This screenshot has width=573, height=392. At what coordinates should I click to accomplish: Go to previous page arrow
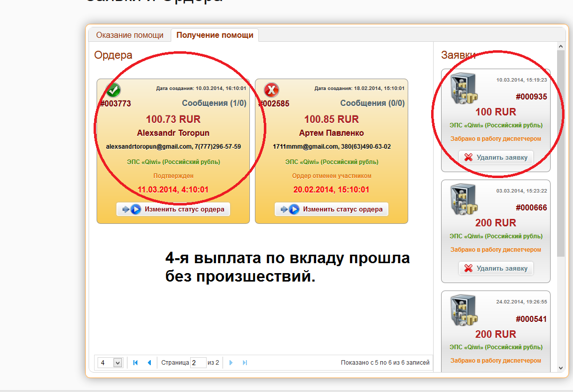pyautogui.click(x=149, y=363)
